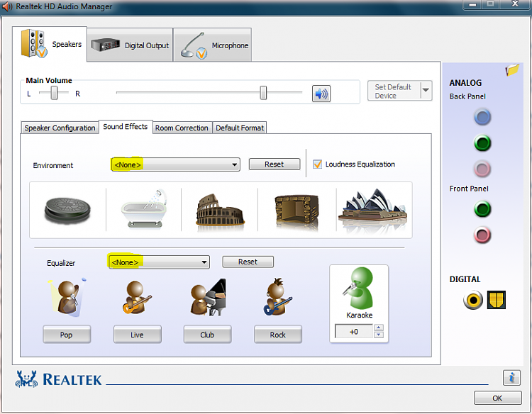532x414 pixels.
Task: Click the digital optical output connector icon
Action: (497, 300)
